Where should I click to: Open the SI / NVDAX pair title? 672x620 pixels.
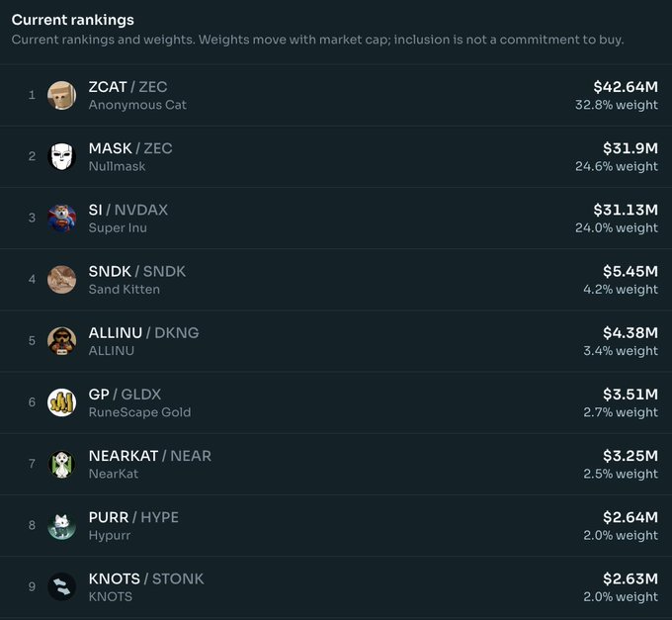tap(128, 210)
